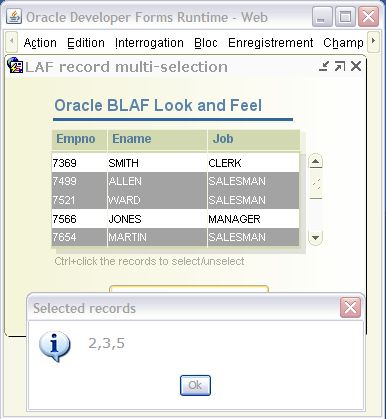Open the Interrogation menu
Screen dimensions: 386x419
(x=149, y=43)
